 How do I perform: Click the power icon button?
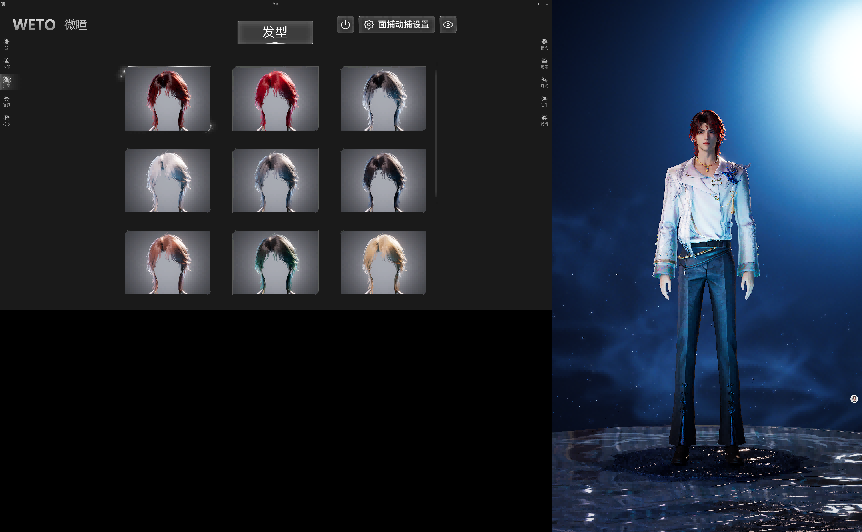(345, 24)
